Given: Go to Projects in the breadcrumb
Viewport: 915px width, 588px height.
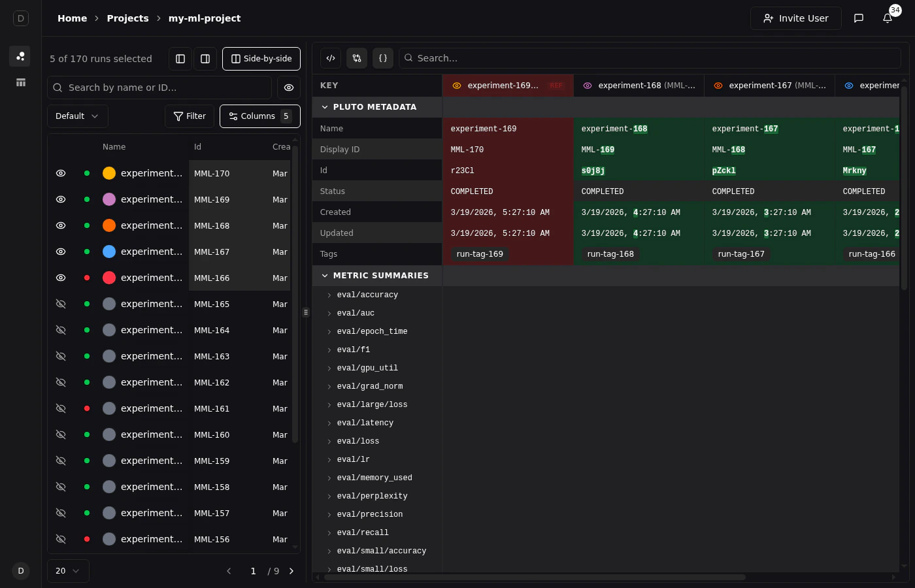Looking at the screenshot, I should pyautogui.click(x=127, y=18).
